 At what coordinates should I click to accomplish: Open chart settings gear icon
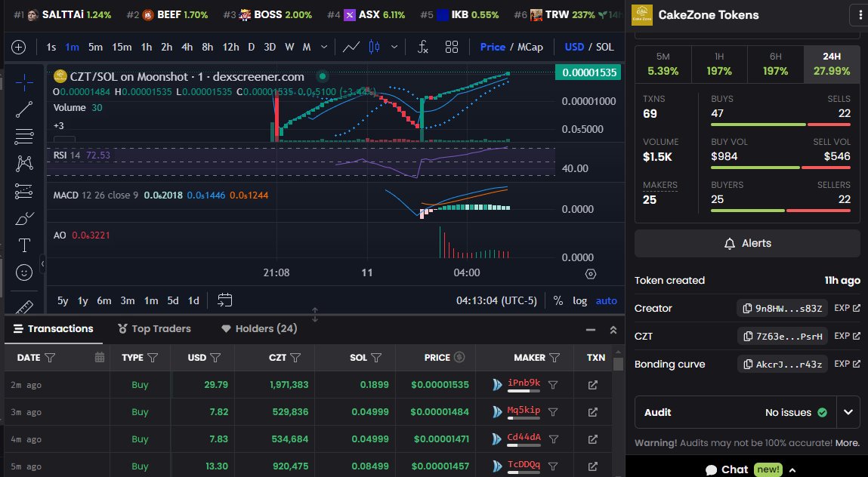[x=591, y=274]
